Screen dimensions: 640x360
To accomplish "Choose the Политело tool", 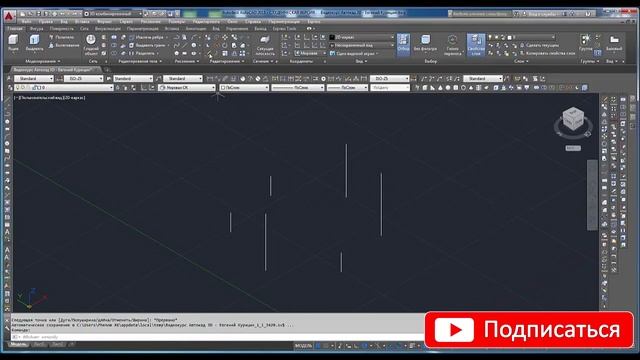I will [61, 37].
